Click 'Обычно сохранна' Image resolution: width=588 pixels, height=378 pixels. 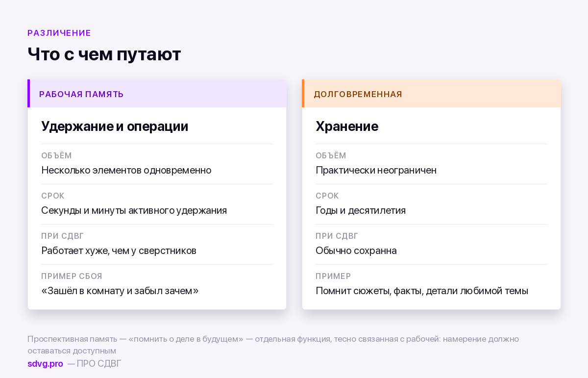[356, 251]
